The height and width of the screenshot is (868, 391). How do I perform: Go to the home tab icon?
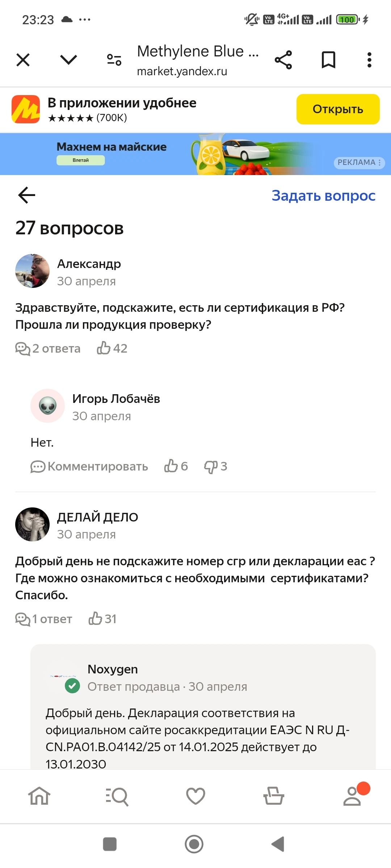point(39,796)
